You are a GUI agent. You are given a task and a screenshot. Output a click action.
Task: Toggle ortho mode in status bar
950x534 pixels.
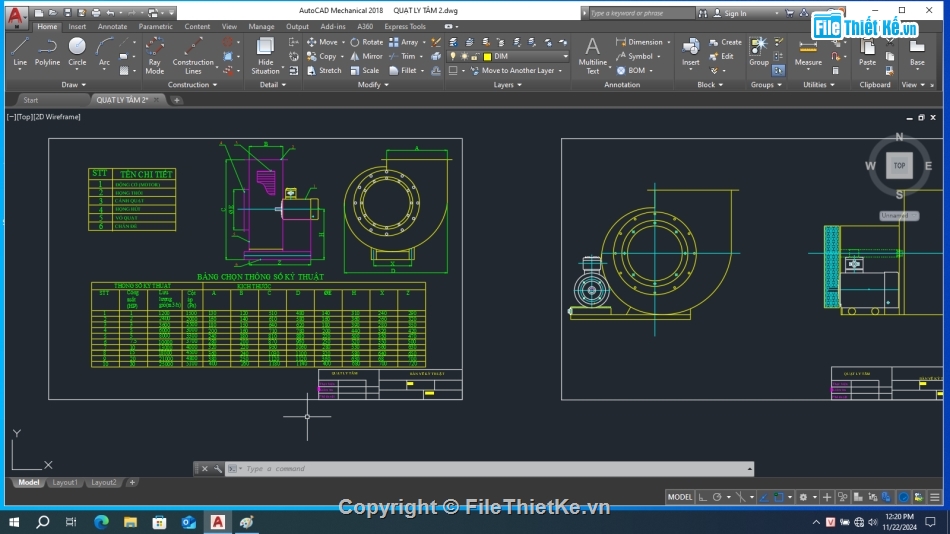(x=703, y=498)
